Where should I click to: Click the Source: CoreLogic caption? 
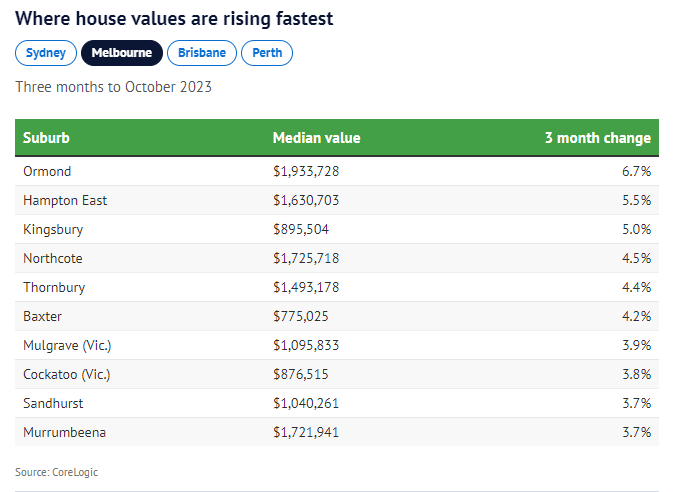pyautogui.click(x=56, y=472)
